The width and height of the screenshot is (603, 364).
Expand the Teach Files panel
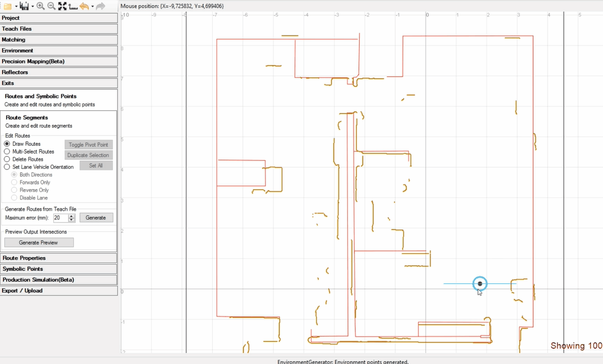click(x=59, y=29)
